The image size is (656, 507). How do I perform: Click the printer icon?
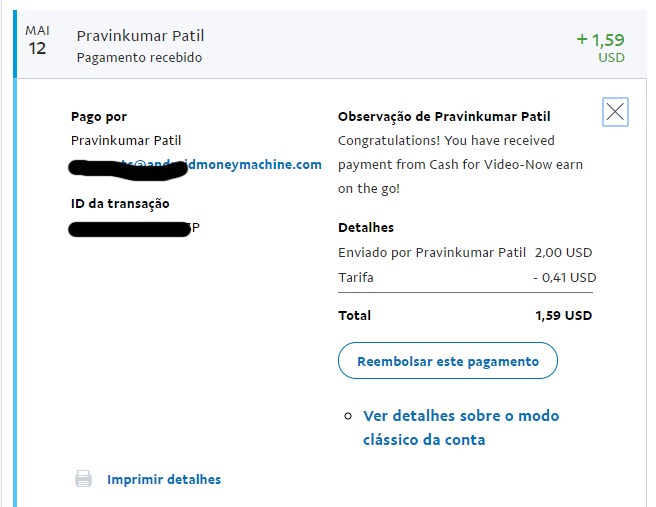83,479
